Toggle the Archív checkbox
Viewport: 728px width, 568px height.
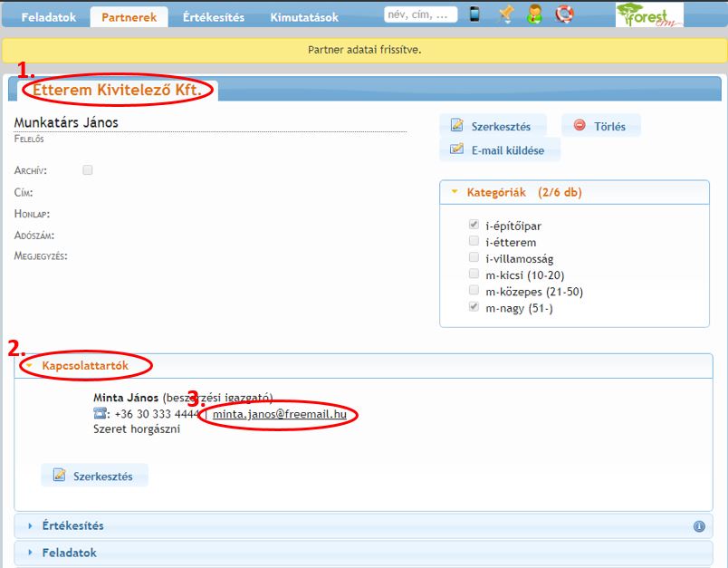pyautogui.click(x=88, y=169)
